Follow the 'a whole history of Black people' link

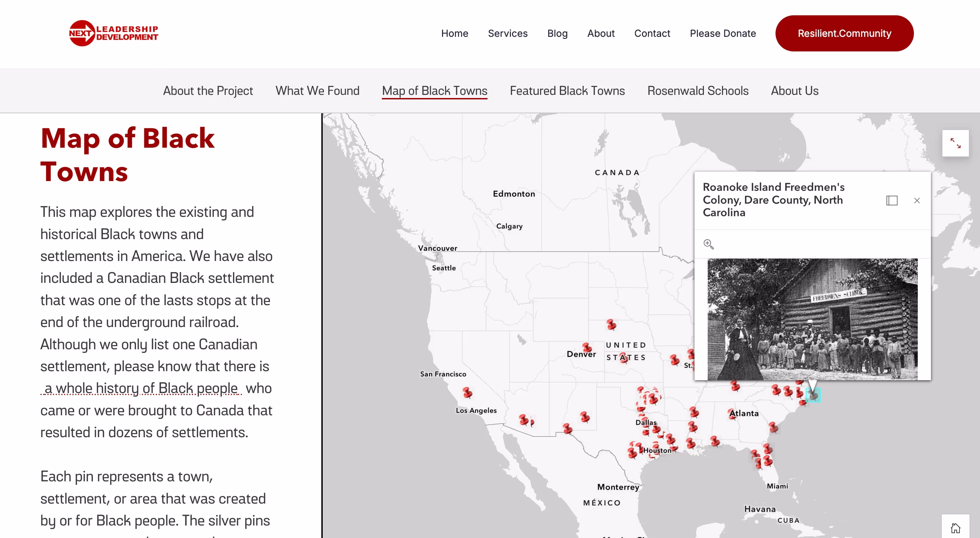141,388
